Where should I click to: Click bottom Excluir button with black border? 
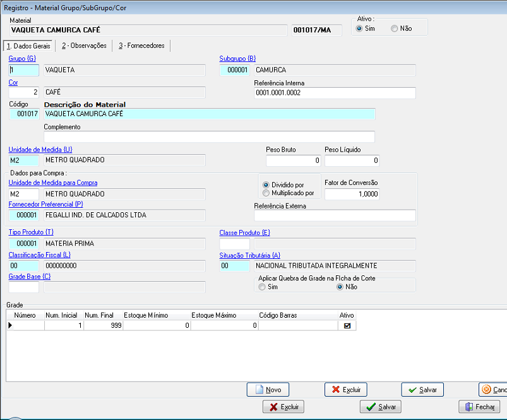pyautogui.click(x=283, y=407)
